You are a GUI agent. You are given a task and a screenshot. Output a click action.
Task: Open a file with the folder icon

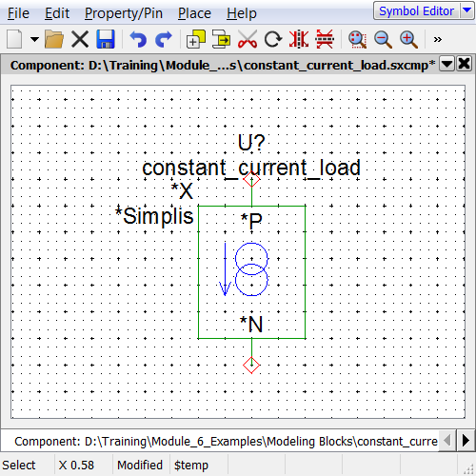tap(54, 39)
